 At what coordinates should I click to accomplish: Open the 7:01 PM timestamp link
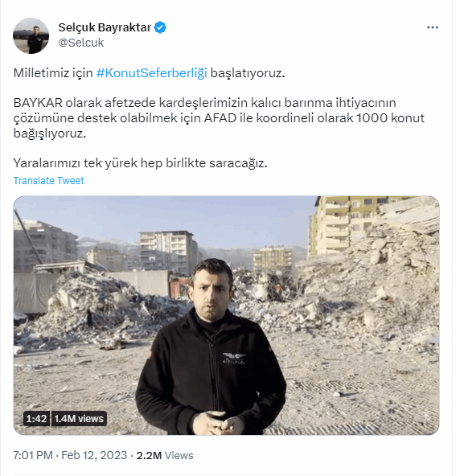(x=33, y=455)
